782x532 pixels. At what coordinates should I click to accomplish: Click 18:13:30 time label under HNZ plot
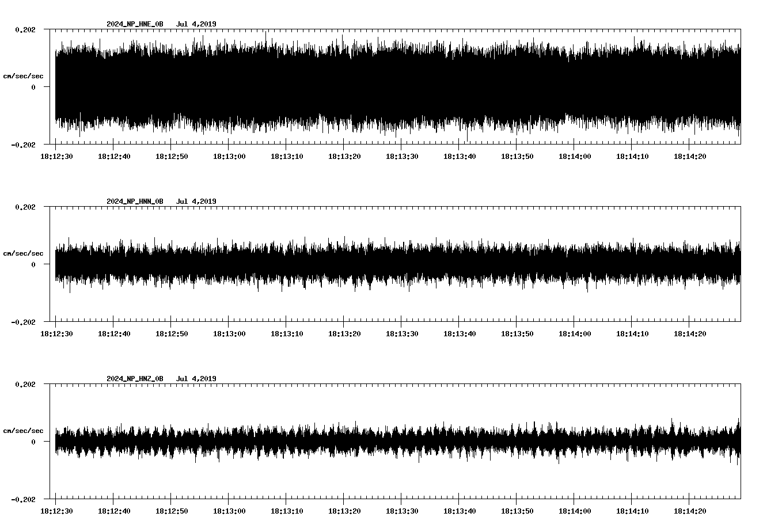coord(402,511)
